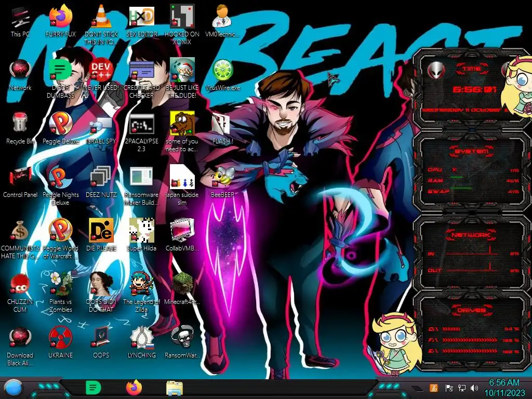Screen dimensions: 532x399
Task: Open the network tray icon
Action: click(x=462, y=388)
